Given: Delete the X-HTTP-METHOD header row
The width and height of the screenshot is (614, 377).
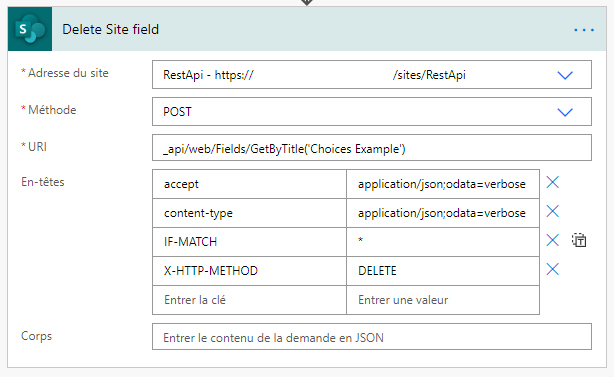Looking at the screenshot, I should coord(553,269).
